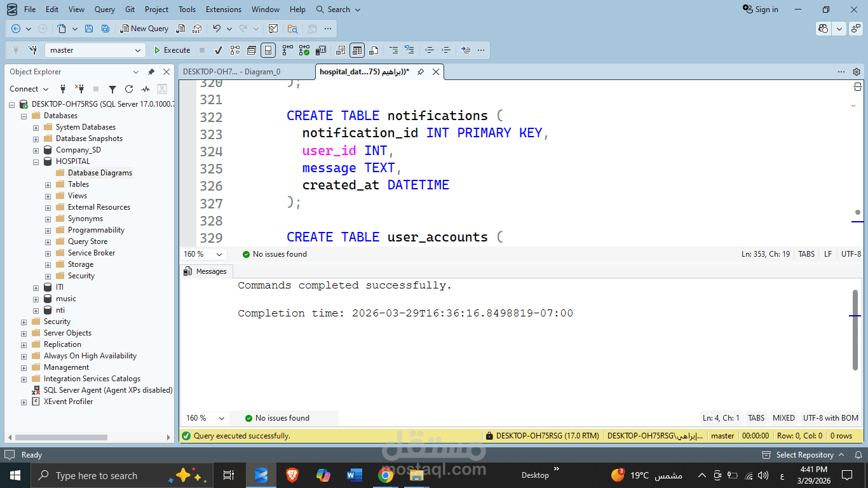Expand the Tables folder under HOSPITAL
The height and width of the screenshot is (488, 868).
tap(48, 184)
